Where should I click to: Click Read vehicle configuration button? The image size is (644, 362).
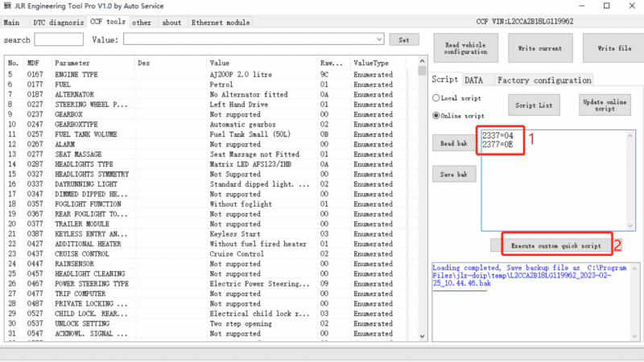click(x=466, y=48)
